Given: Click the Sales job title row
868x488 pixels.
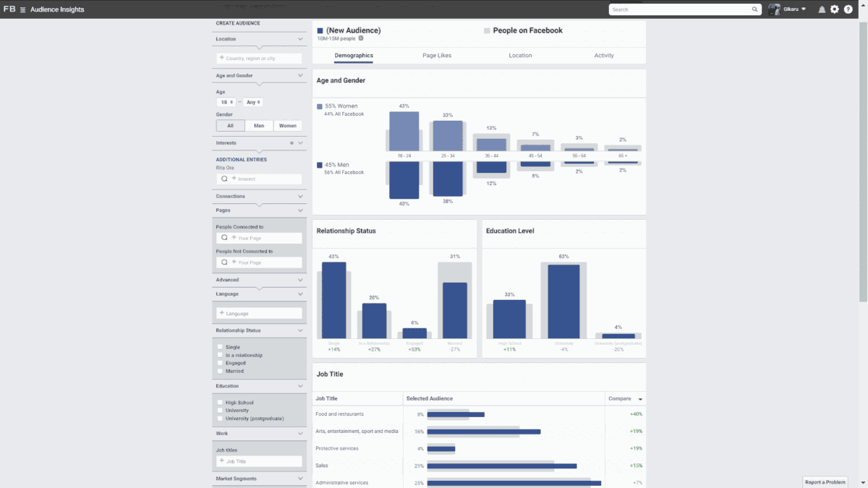Looking at the screenshot, I should point(479,466).
